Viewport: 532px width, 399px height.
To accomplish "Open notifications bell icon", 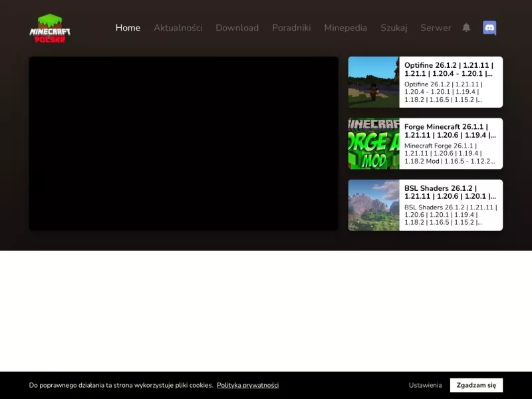I will tap(466, 27).
